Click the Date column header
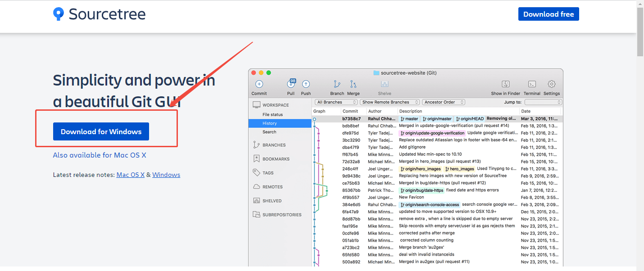This screenshot has height=271, width=644. (x=526, y=111)
